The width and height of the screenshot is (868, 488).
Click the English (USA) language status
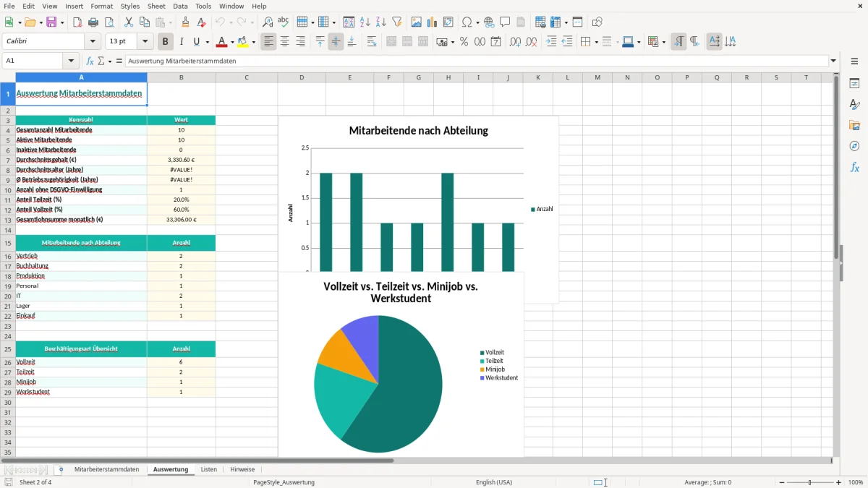(494, 482)
